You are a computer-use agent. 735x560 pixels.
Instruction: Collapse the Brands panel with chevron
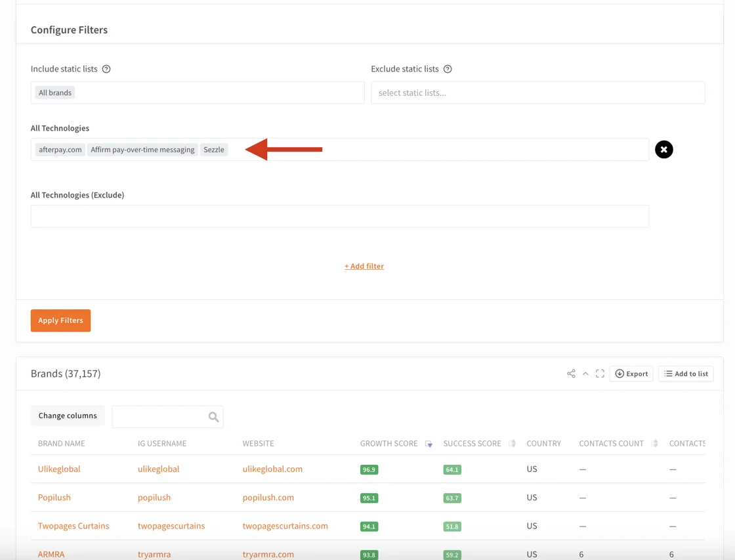(x=585, y=374)
